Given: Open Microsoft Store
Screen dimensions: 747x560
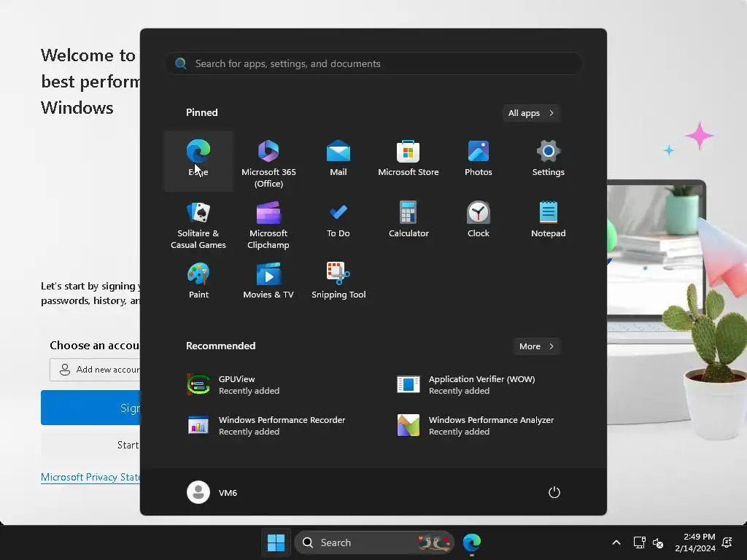Looking at the screenshot, I should coord(409,161).
